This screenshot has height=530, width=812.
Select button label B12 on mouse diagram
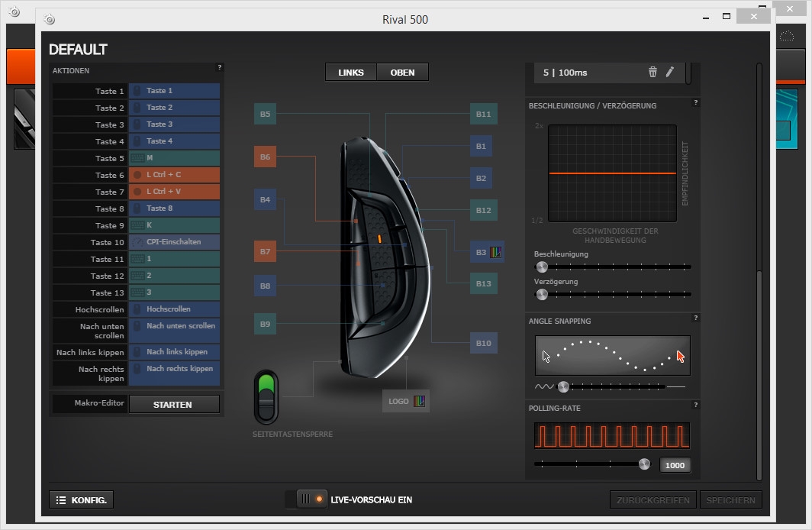click(x=484, y=210)
